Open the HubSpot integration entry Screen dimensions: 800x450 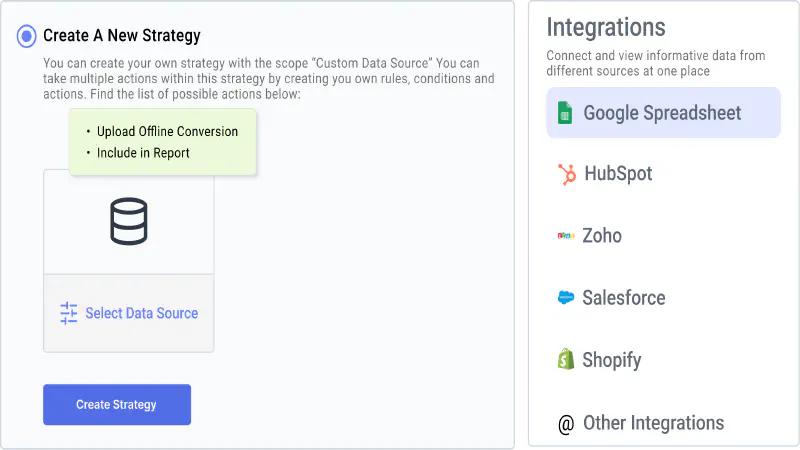click(x=663, y=174)
